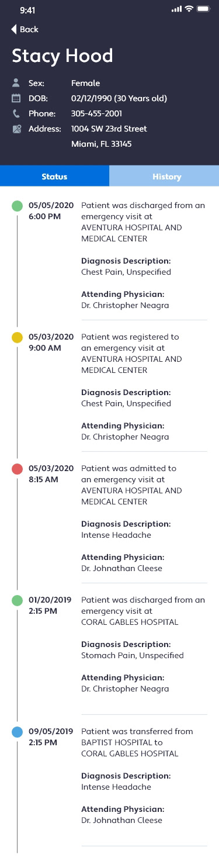This screenshot has height=868, width=219.
Task: Tap the Wi-Fi icon in status bar
Action: pyautogui.click(x=189, y=9)
